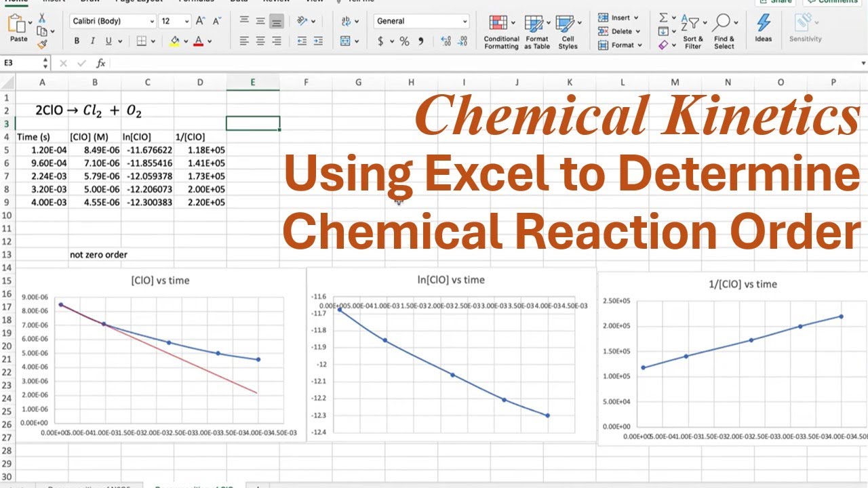Select the 'ln[ClO] vs time' chart

(x=451, y=355)
